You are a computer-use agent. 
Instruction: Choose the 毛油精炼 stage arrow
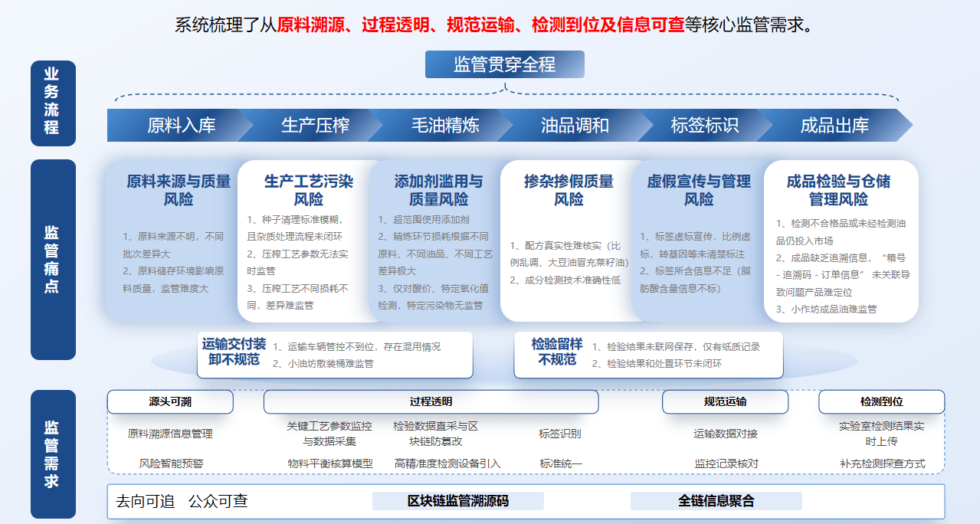coord(445,126)
